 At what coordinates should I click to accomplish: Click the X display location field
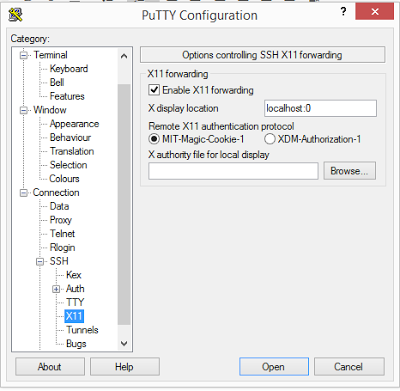pos(320,108)
